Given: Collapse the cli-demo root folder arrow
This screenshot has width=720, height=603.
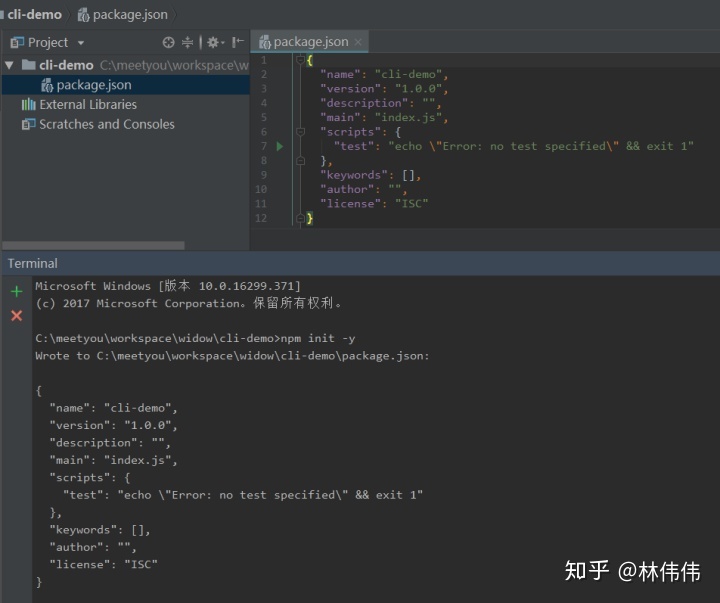Looking at the screenshot, I should [10, 65].
